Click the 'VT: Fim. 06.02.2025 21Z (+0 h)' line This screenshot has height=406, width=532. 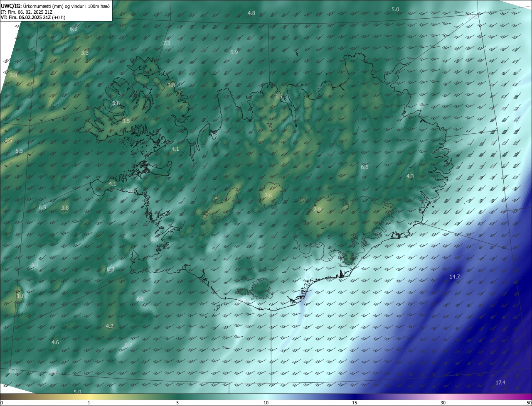pos(33,17)
